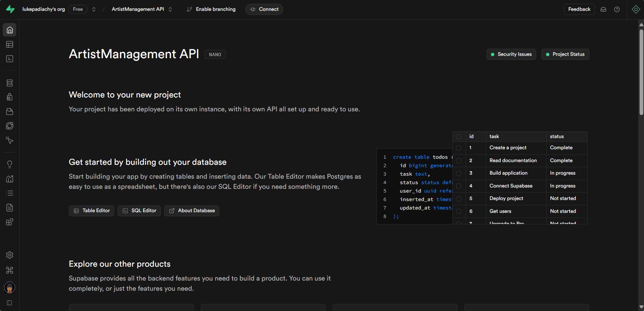Check the Deploy project row
644x311 pixels.
coord(459,199)
